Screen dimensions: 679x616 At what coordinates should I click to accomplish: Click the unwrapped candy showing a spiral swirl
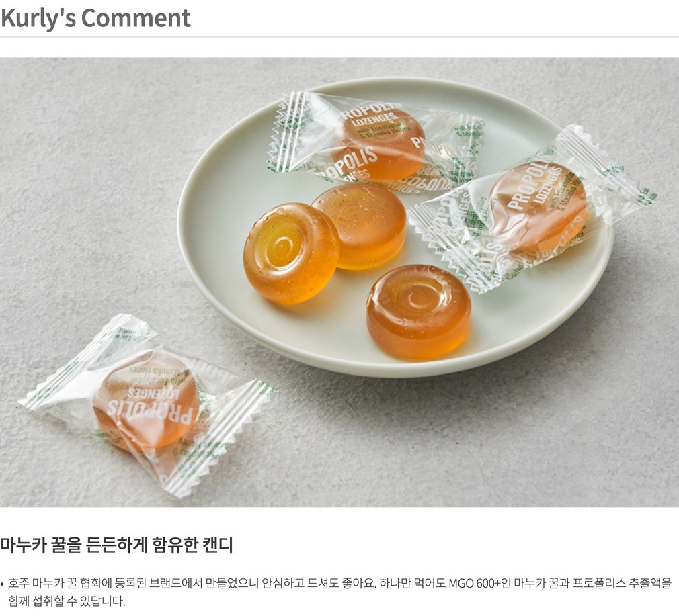[x=290, y=253]
